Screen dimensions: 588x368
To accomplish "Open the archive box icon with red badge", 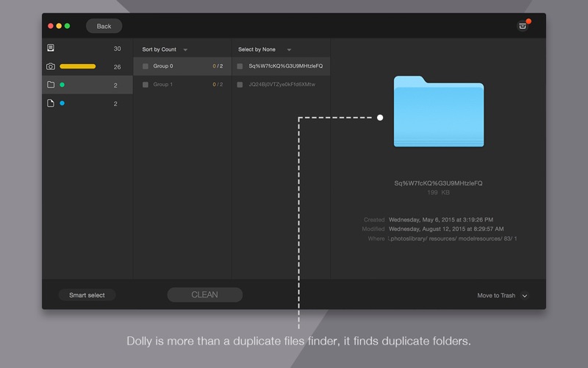I will coord(523,26).
